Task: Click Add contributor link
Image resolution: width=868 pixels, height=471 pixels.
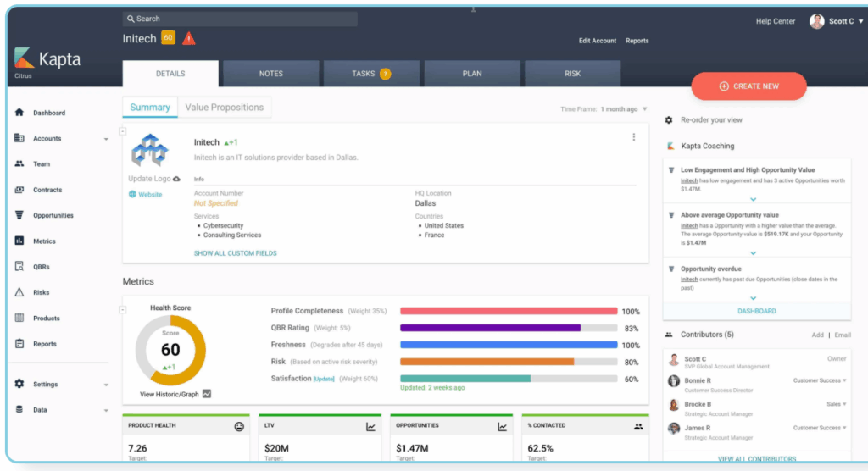Action: [818, 335]
